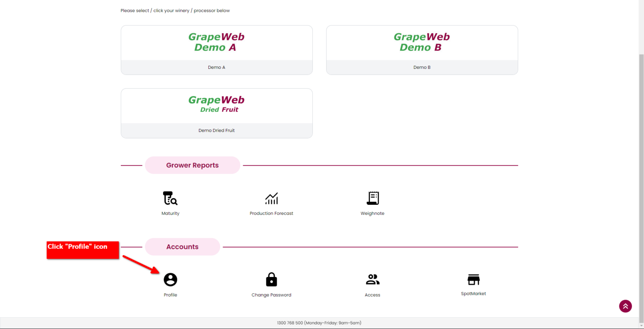Image resolution: width=644 pixels, height=329 pixels.
Task: Open the SpotMarket store icon
Action: (x=473, y=279)
